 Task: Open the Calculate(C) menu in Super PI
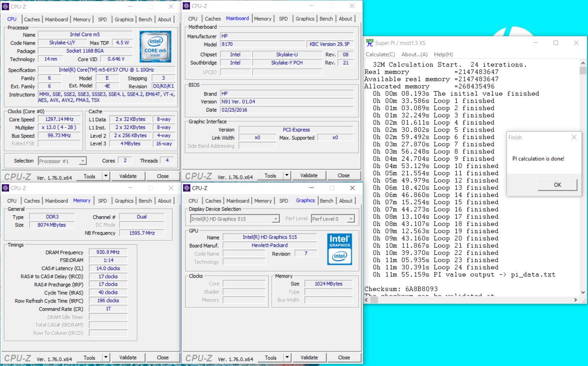coord(380,54)
